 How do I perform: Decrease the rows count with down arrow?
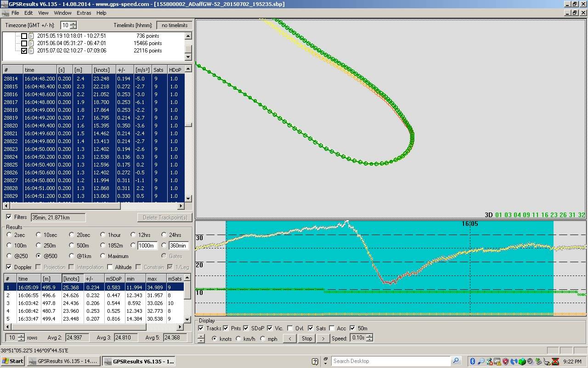tap(21, 339)
